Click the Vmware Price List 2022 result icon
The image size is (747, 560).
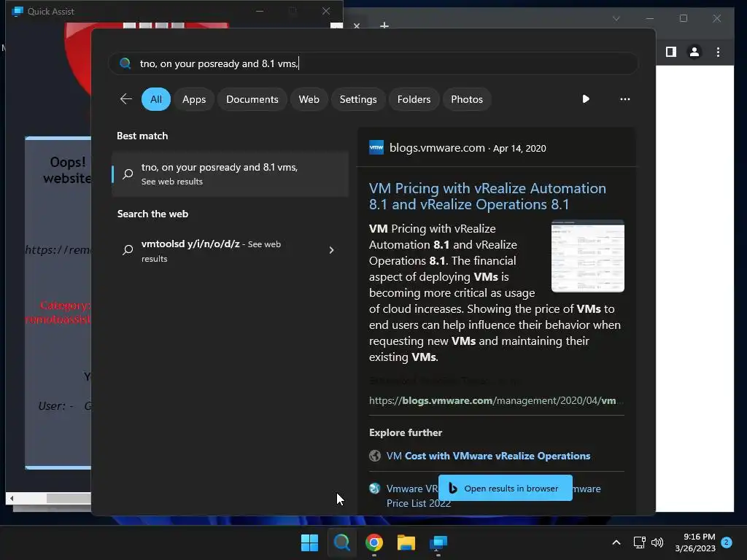[375, 489]
